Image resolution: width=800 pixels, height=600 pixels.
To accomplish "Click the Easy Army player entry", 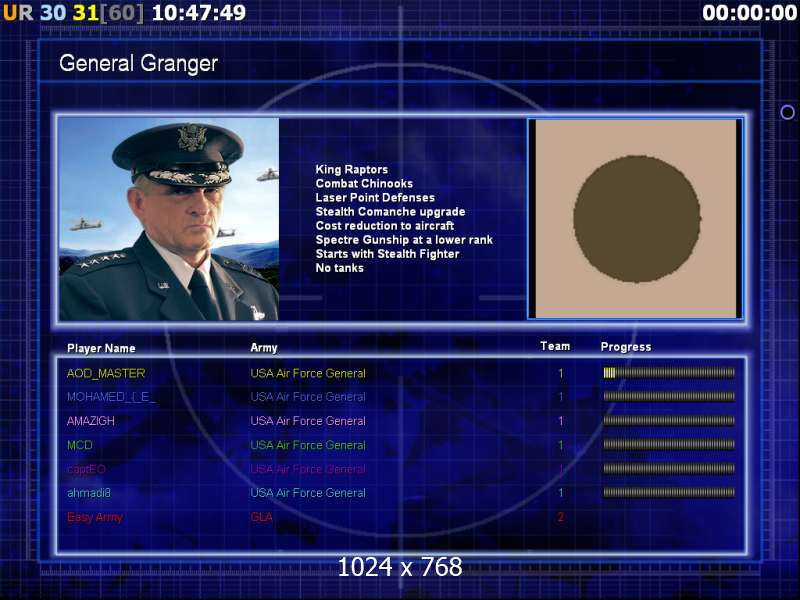I will coord(95,517).
